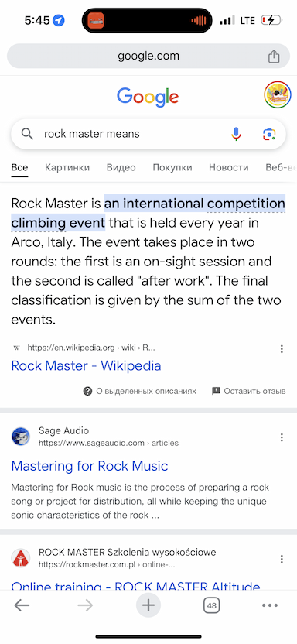Tap the magnifier search icon
297x644 pixels.
pyautogui.click(x=27, y=134)
